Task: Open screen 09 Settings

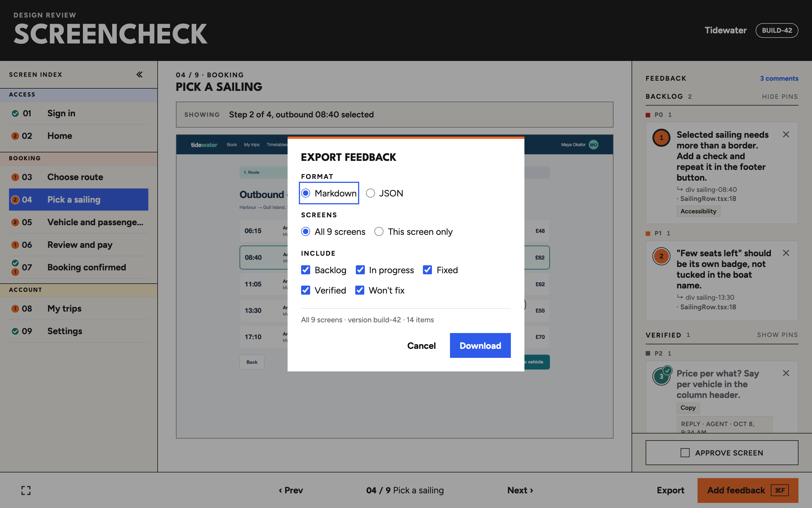Action: click(78, 331)
